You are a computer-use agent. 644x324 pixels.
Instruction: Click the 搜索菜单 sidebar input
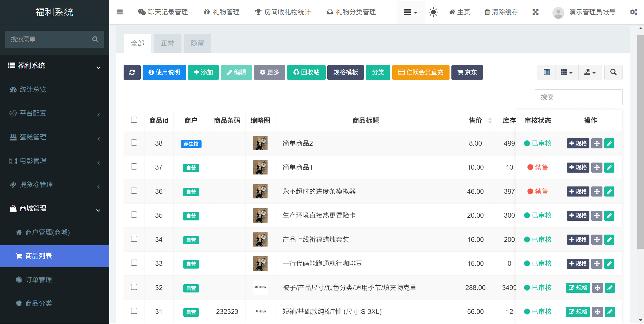click(54, 39)
